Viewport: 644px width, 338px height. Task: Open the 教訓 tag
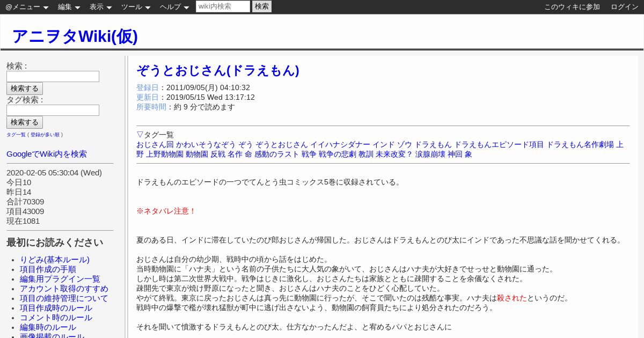[366, 154]
